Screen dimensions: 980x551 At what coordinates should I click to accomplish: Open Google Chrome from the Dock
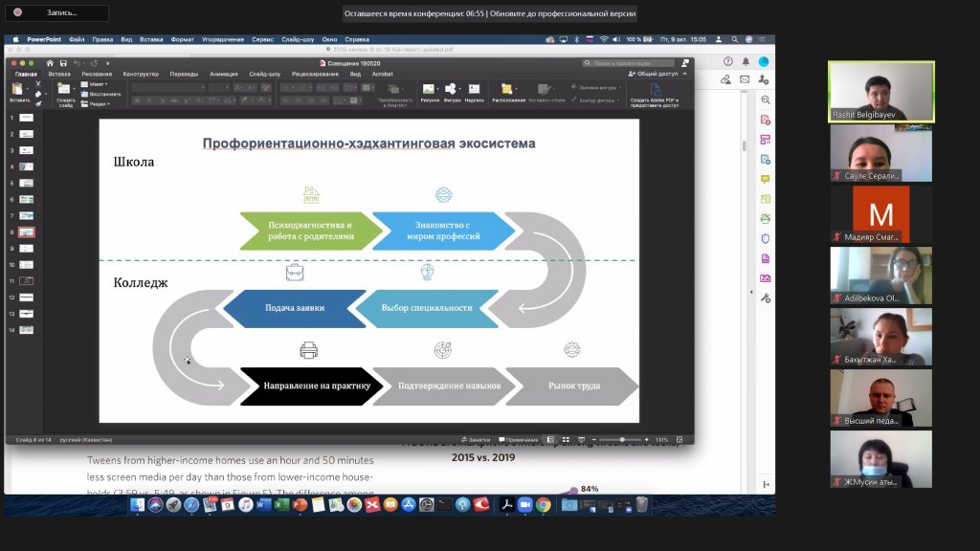click(x=544, y=505)
